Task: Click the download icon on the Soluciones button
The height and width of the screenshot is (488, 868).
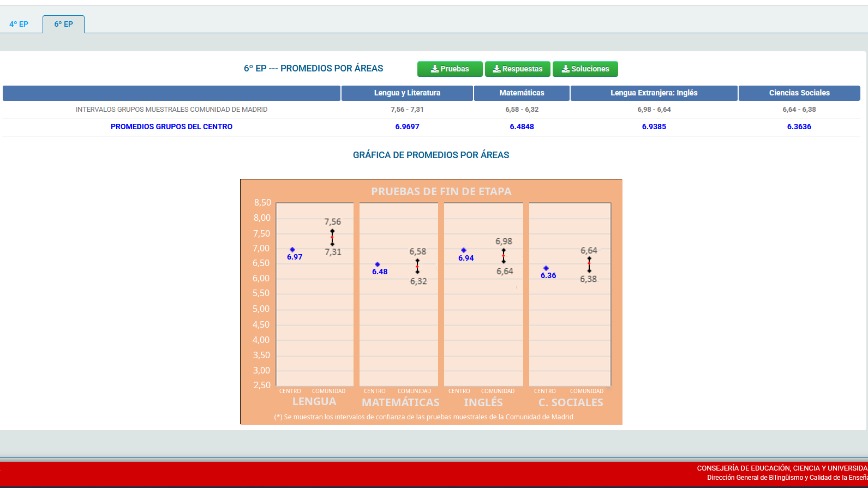Action: (566, 69)
